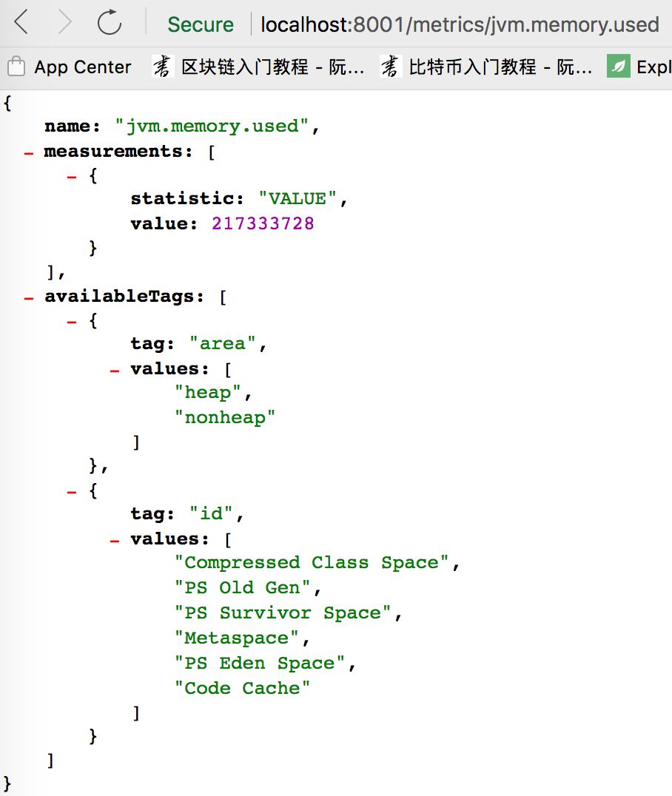This screenshot has height=796, width=672.
Task: Click the localhost:8001 URL field
Action: click(x=459, y=24)
